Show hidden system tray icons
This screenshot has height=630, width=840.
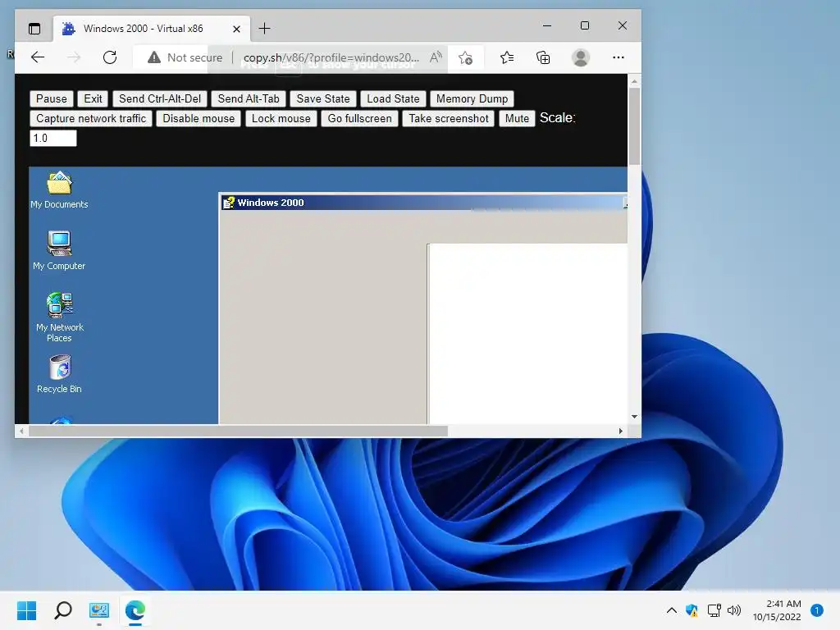click(671, 610)
